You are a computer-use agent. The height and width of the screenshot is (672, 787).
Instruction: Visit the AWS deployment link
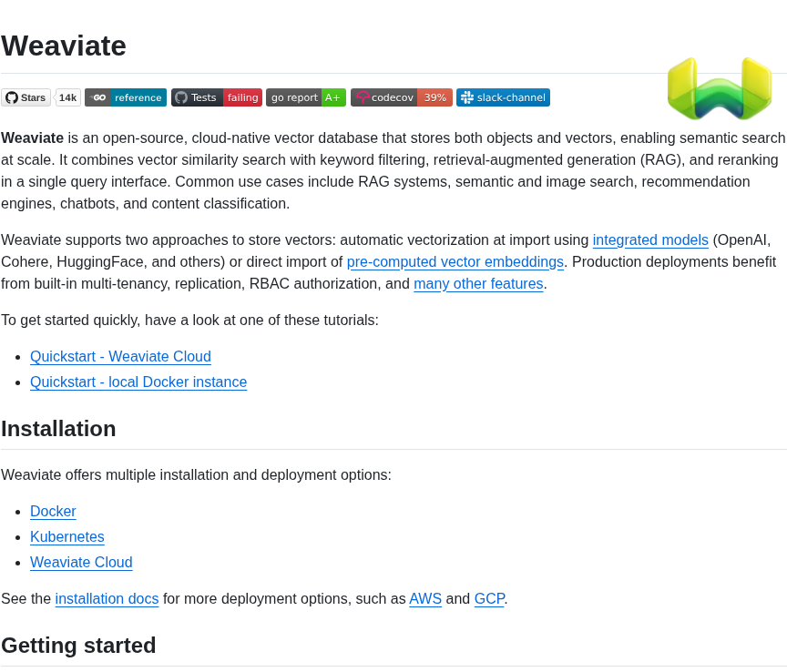(425, 599)
